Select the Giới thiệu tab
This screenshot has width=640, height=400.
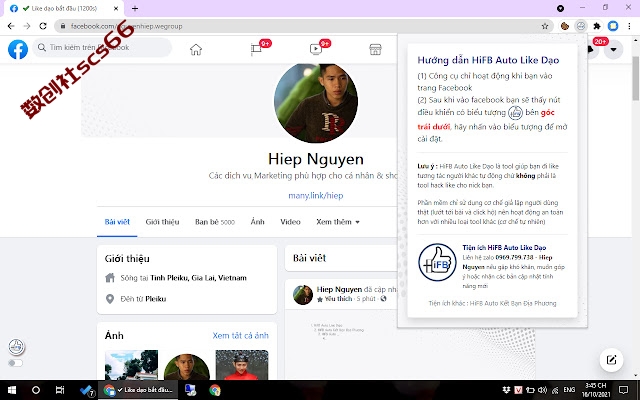[162, 222]
